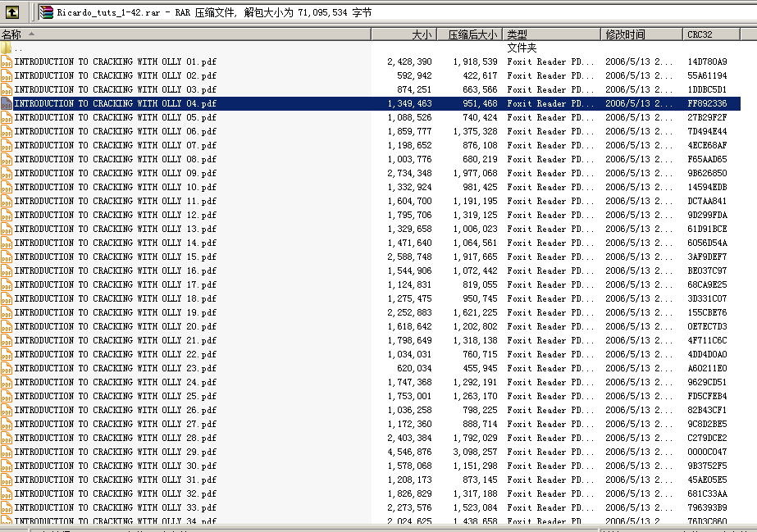This screenshot has height=532, width=757.
Task: Click PDF icon of OLLY 21.pdf
Action: pyautogui.click(x=7, y=340)
